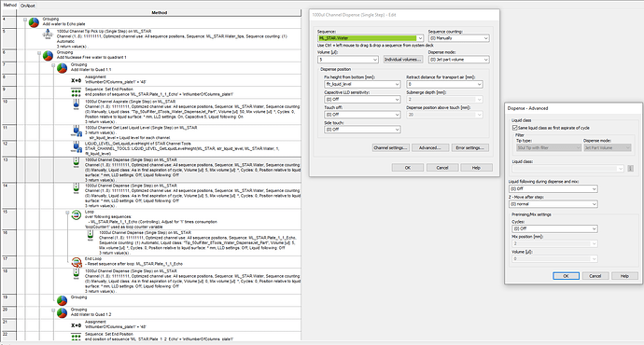Click the 1000ul Channel Dispense Edit title bar

[x=404, y=15]
